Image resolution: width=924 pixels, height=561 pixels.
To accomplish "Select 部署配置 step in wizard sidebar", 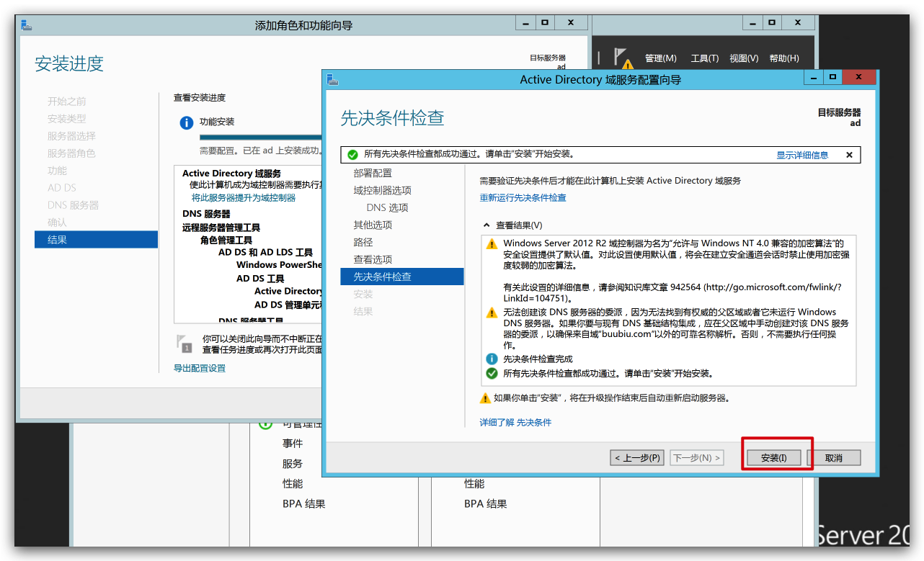I will coord(373,173).
